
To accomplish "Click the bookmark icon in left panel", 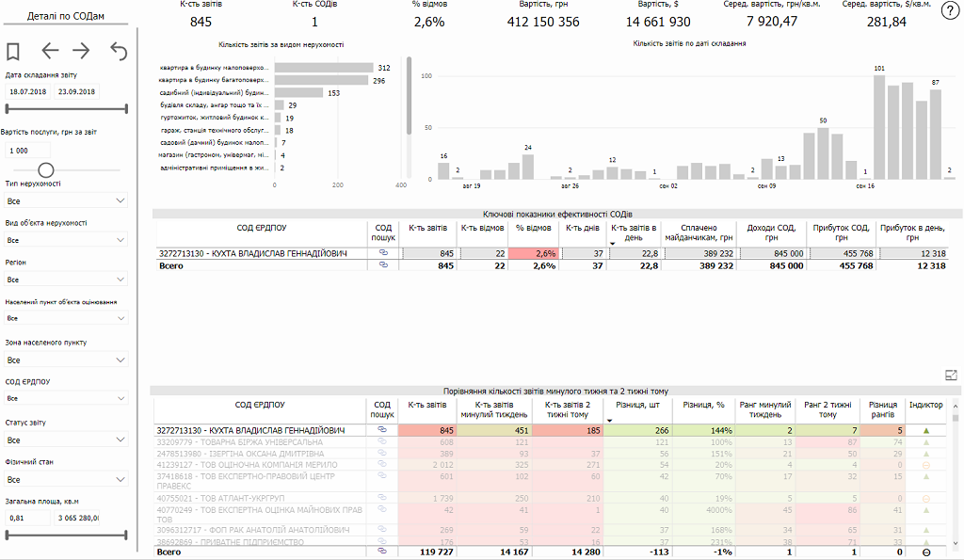I will (x=13, y=51).
